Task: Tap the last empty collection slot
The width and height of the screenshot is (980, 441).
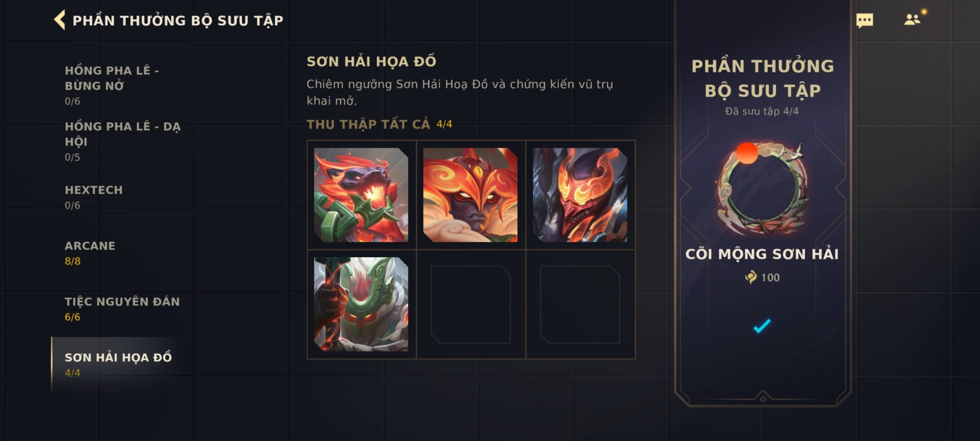Action: 580,305
